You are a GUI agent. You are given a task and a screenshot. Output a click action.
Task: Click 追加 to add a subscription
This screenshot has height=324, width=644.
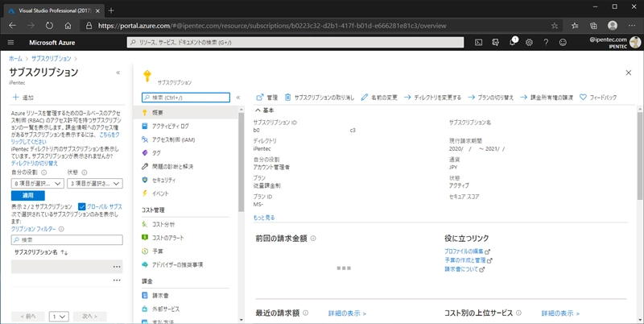point(23,98)
